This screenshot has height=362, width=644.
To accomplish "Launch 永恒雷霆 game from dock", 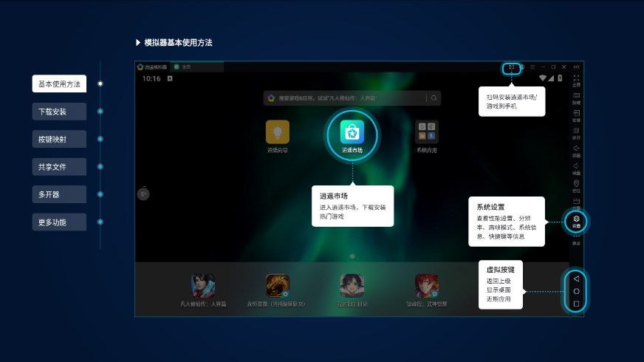I will (x=278, y=286).
